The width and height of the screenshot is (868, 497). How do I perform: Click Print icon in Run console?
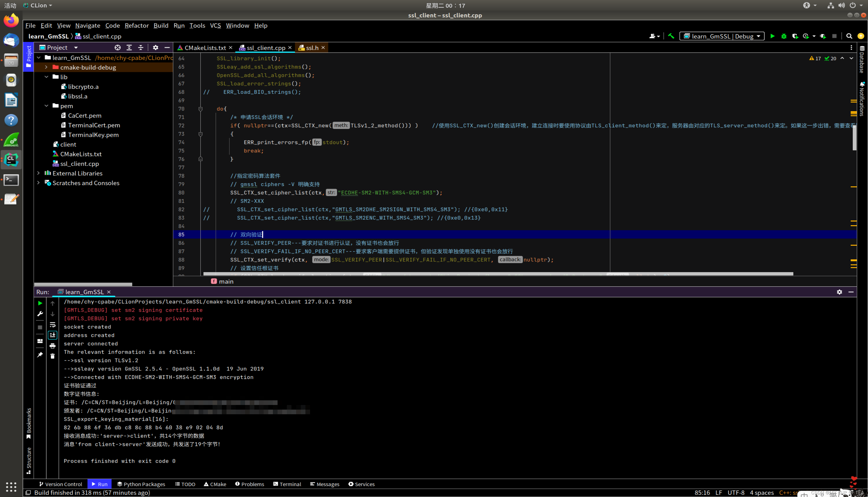click(x=52, y=346)
